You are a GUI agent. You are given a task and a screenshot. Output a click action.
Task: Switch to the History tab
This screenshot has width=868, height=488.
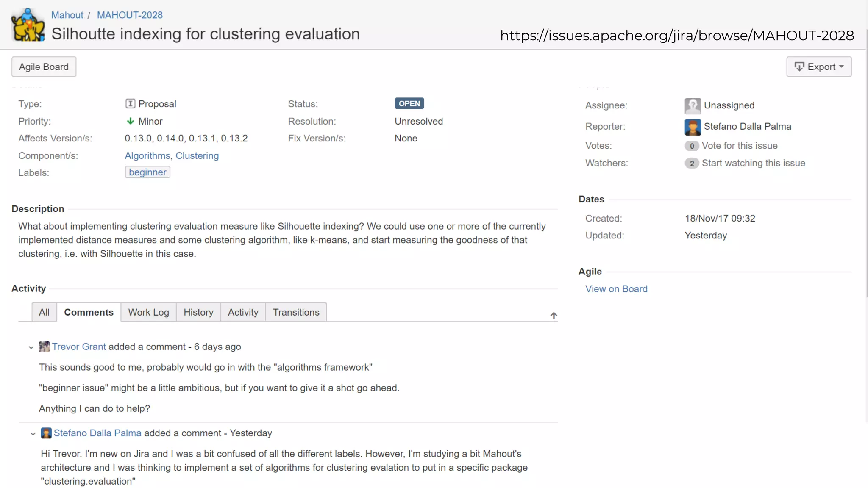coord(198,313)
